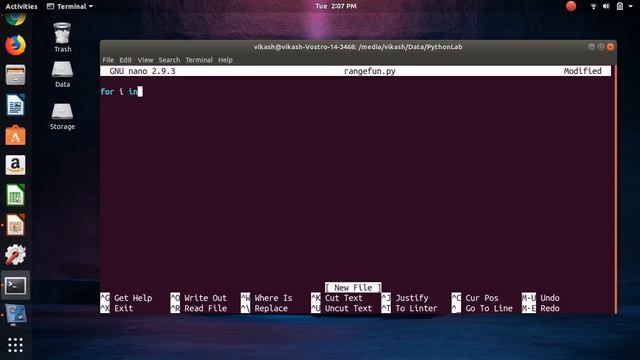640x360 pixels.
Task: Click the Redo shortcut label
Action: tap(550, 308)
